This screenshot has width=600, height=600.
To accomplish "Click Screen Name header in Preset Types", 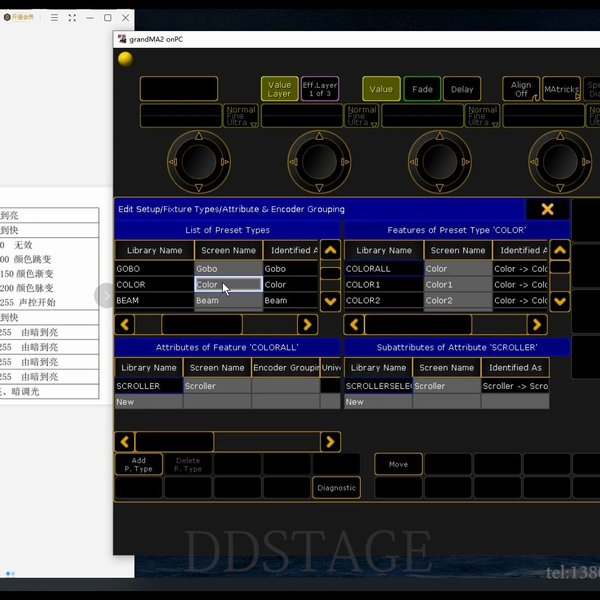I will pos(228,250).
